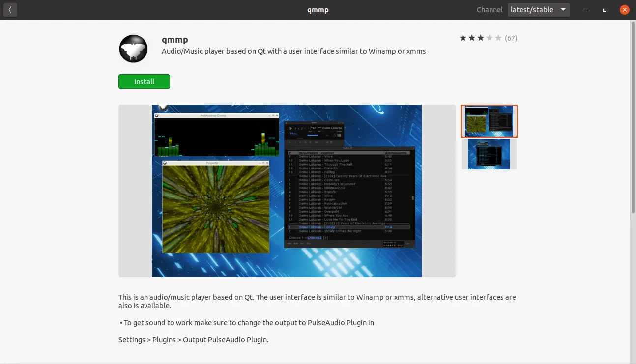This screenshot has width=636, height=364.
Task: Select the second screenshot thumbnail
Action: pos(489,154)
